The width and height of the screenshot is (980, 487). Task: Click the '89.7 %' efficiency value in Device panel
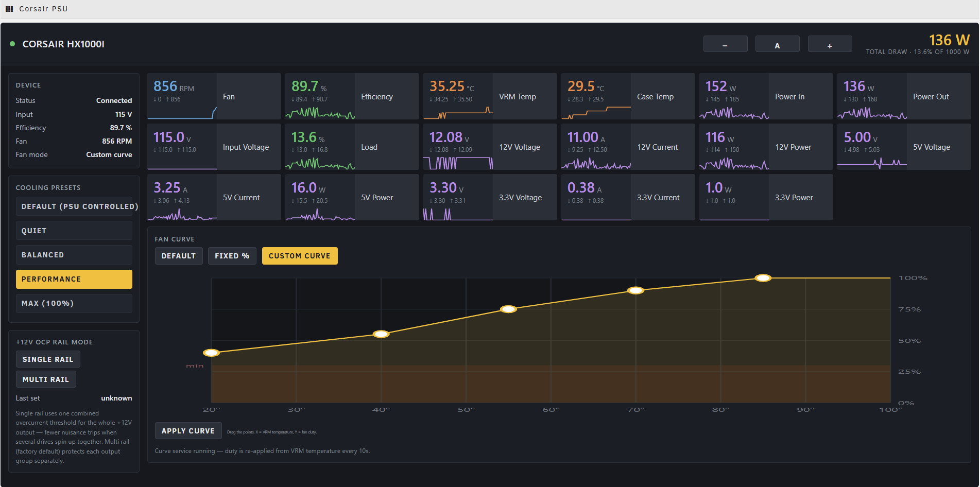click(121, 128)
